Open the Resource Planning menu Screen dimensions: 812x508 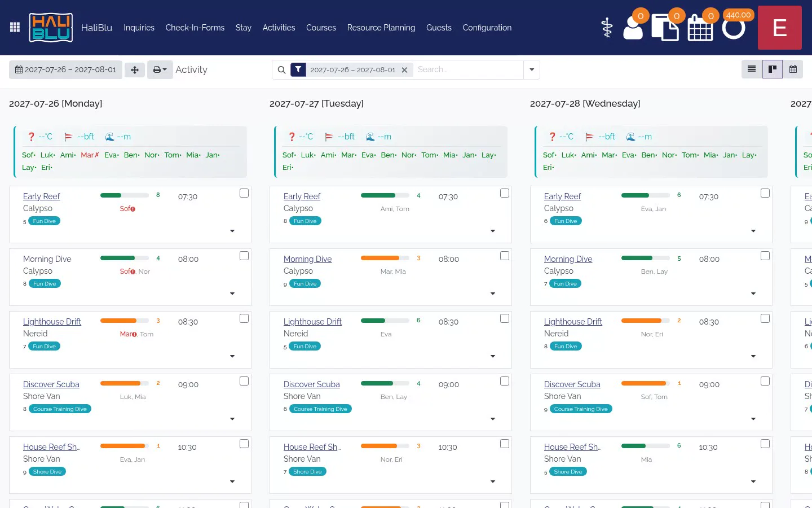tap(381, 28)
